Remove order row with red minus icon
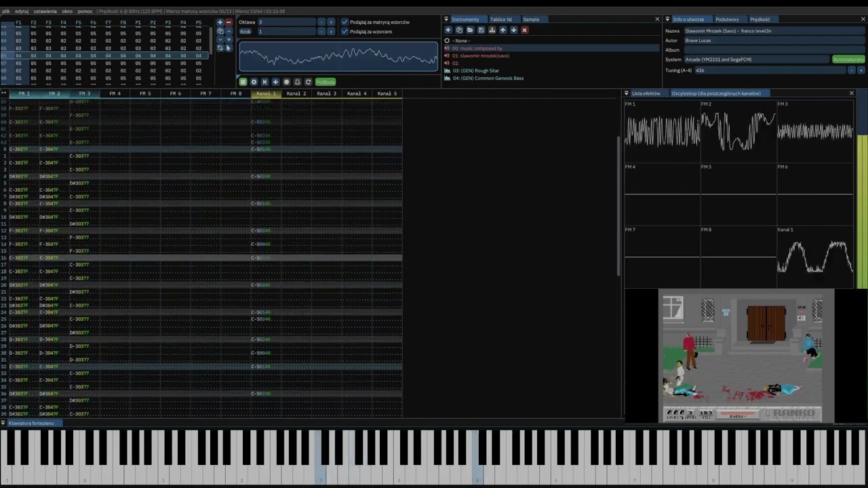Viewport: 868px width, 488px height. tap(229, 22)
